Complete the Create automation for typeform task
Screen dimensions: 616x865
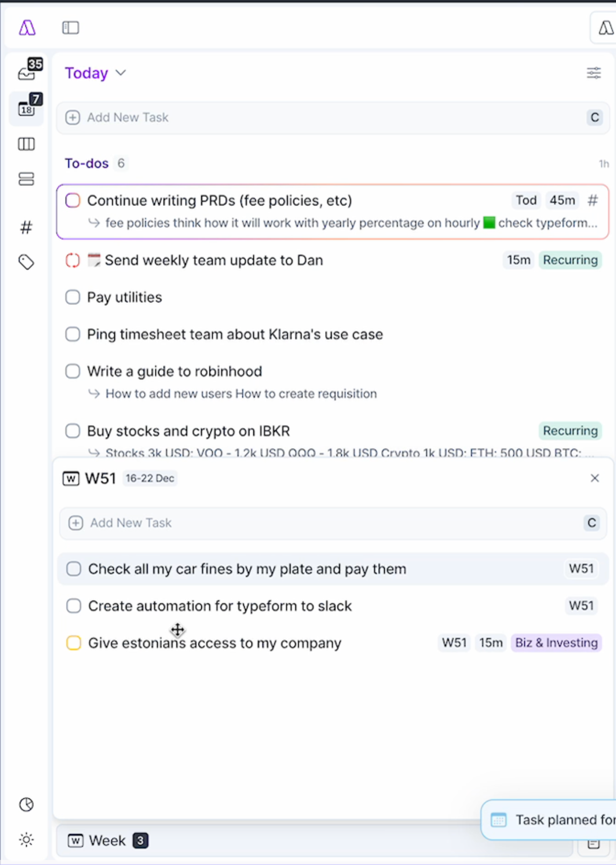point(74,605)
